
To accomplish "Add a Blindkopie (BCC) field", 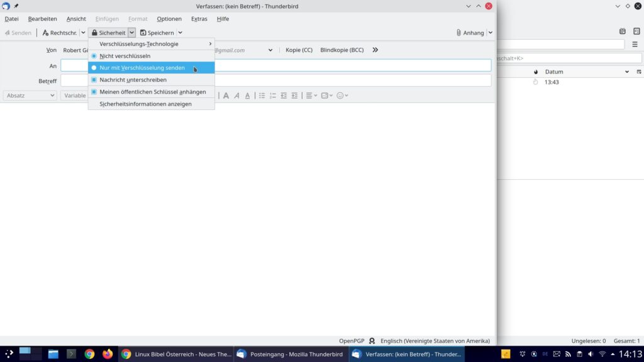I will 341,50.
